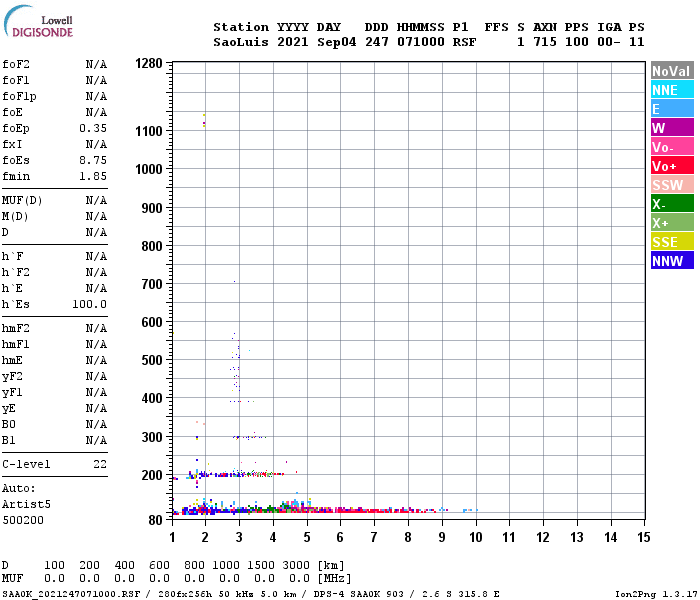Click the foEp value 0.35
The image size is (700, 600).
(x=93, y=129)
